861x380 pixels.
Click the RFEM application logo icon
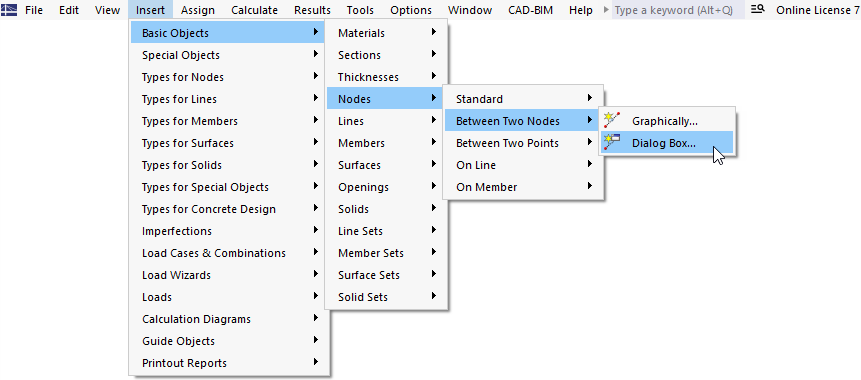coord(9,10)
